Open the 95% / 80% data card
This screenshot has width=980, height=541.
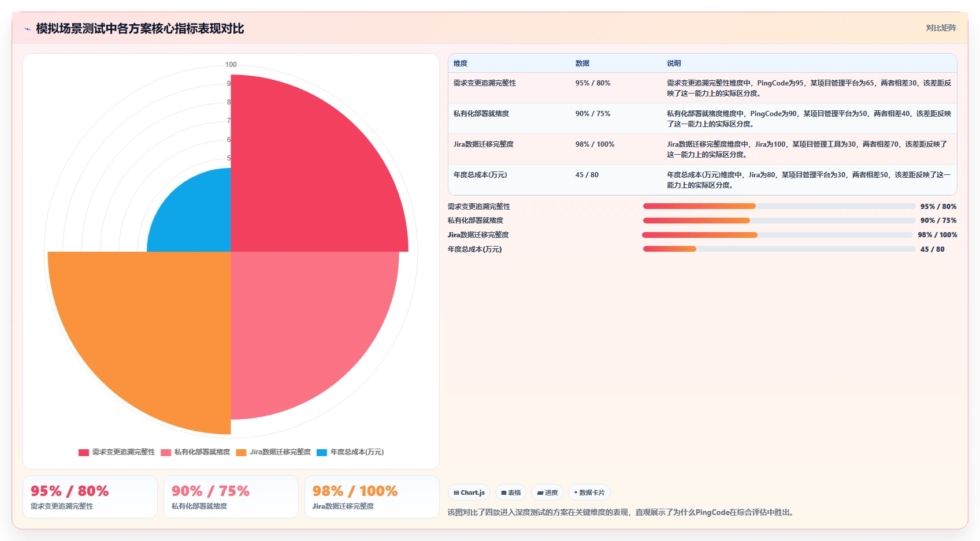[x=90, y=497]
